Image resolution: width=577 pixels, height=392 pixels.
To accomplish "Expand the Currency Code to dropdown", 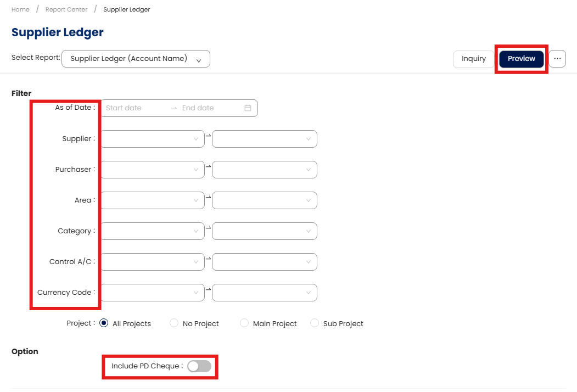I will click(264, 293).
